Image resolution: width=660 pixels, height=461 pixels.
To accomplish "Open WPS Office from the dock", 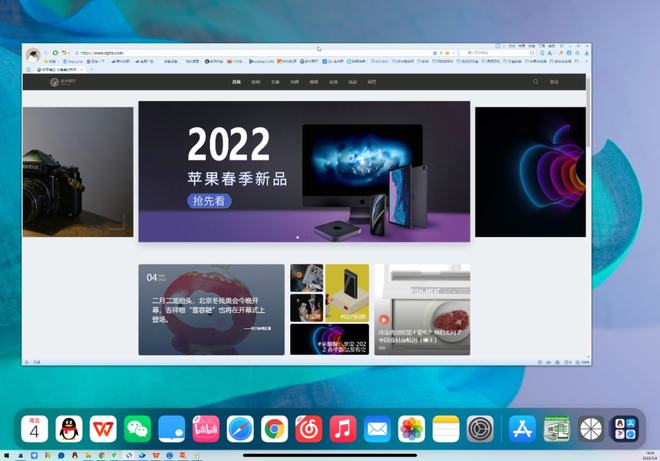I will [103, 429].
